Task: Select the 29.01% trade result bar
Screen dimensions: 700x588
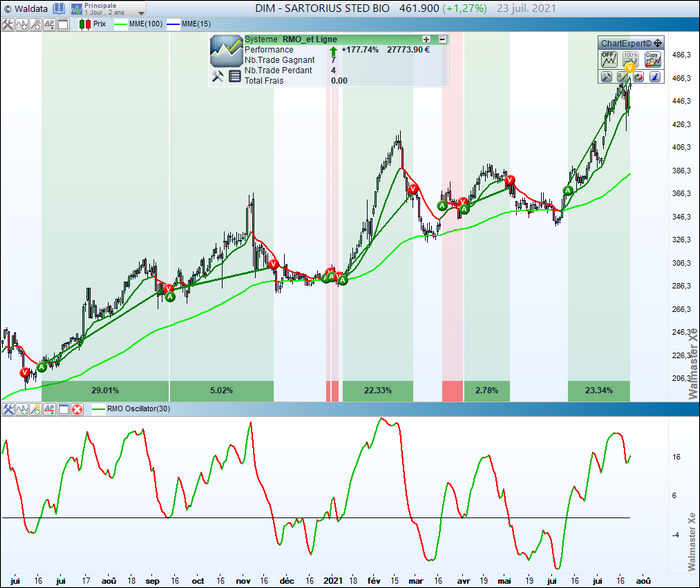Action: (x=105, y=391)
